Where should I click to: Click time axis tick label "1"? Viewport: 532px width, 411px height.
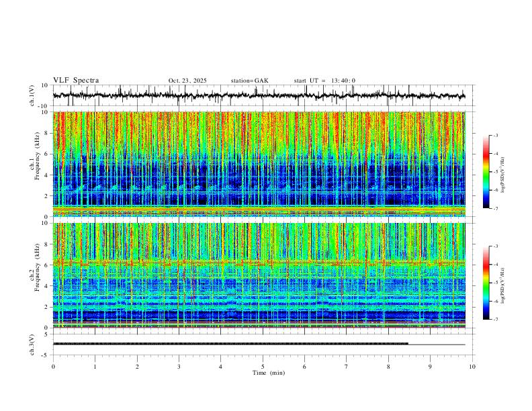pyautogui.click(x=95, y=367)
